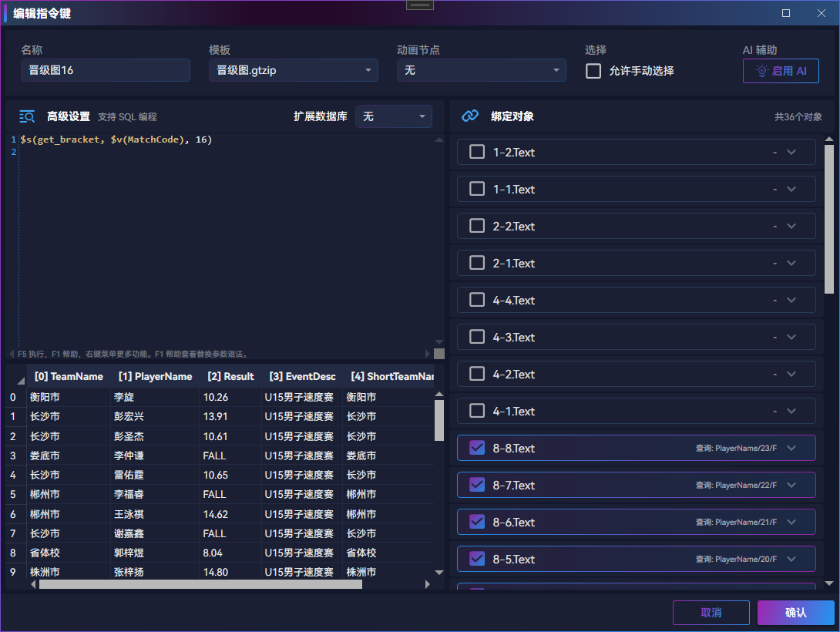Enable the 允许手动选择 checkbox
This screenshot has width=840, height=632.
click(593, 71)
